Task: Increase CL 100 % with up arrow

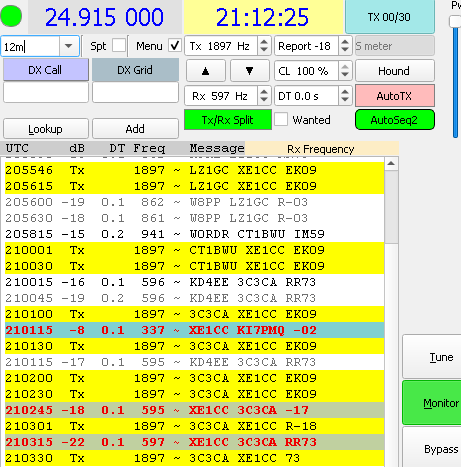Action: pyautogui.click(x=345, y=67)
